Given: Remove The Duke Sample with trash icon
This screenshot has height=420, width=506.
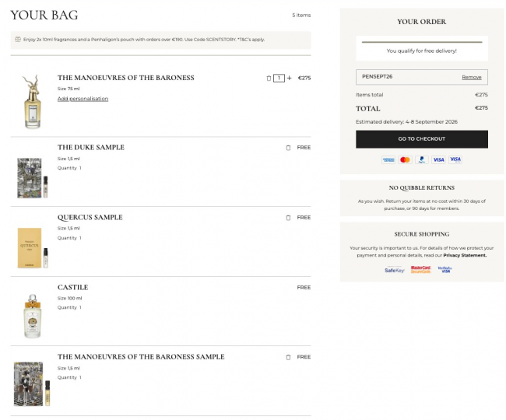Looking at the screenshot, I should (x=288, y=148).
